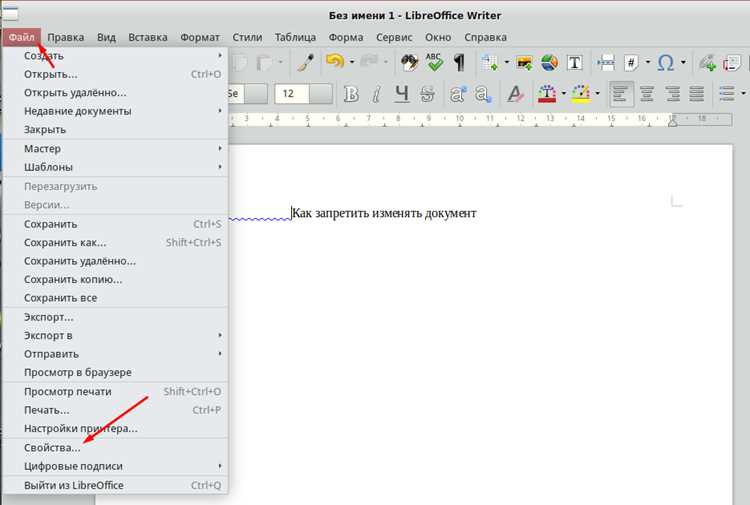The image size is (750, 505).
Task: Open the Таблица menu
Action: click(x=295, y=37)
